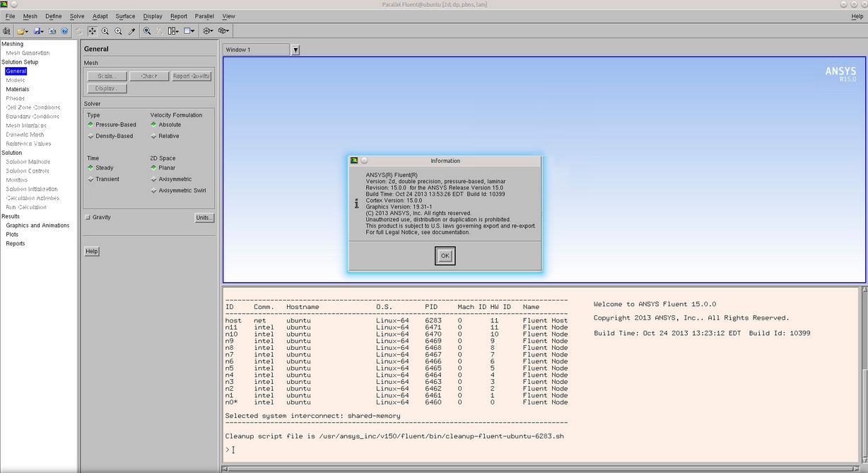Click the Scale... mesh button
This screenshot has width=868, height=473.
[107, 76]
